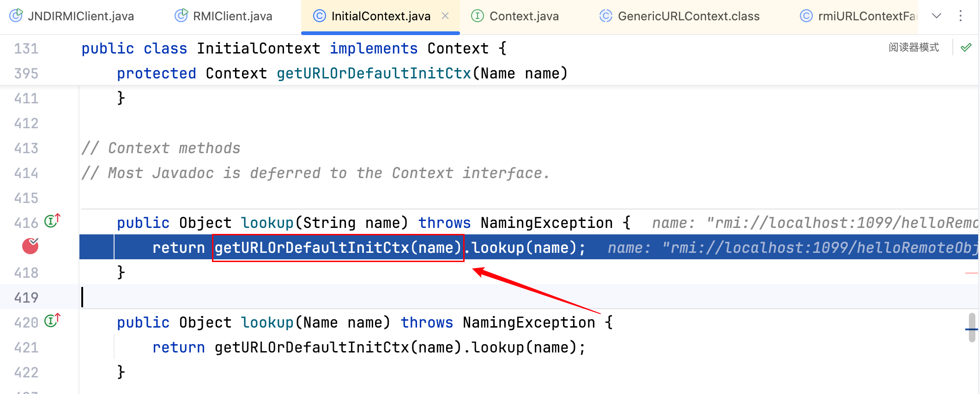This screenshot has height=394, width=980.
Task: Expand the hidden tabs dropdown chevron
Action: click(937, 16)
